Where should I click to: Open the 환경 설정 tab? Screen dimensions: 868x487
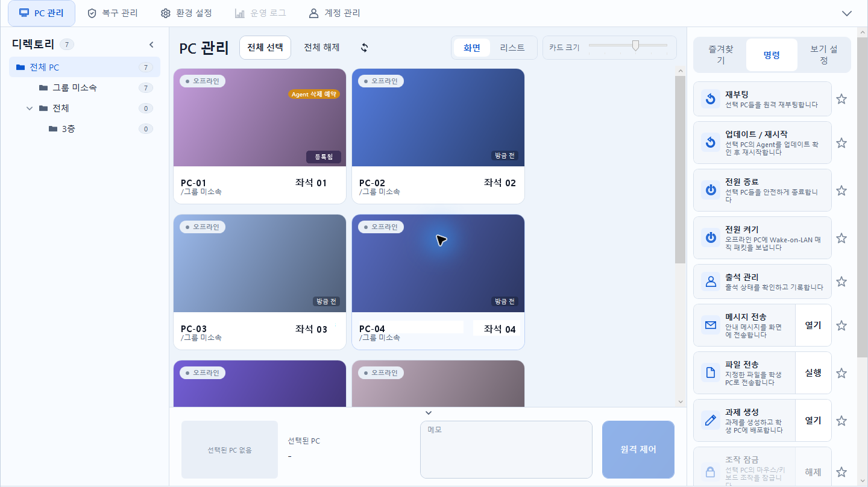pyautogui.click(x=186, y=13)
